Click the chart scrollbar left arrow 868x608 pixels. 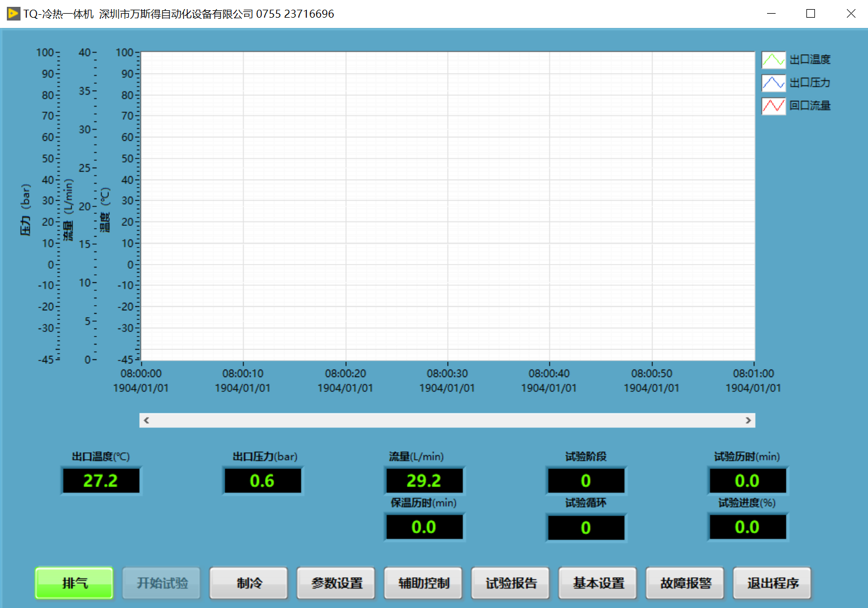click(147, 420)
